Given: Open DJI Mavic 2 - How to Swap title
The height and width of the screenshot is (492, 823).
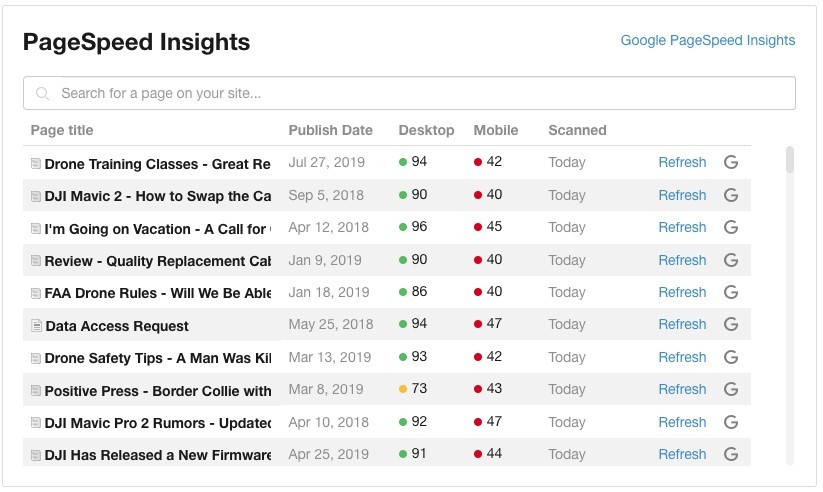Looking at the screenshot, I should (x=157, y=196).
